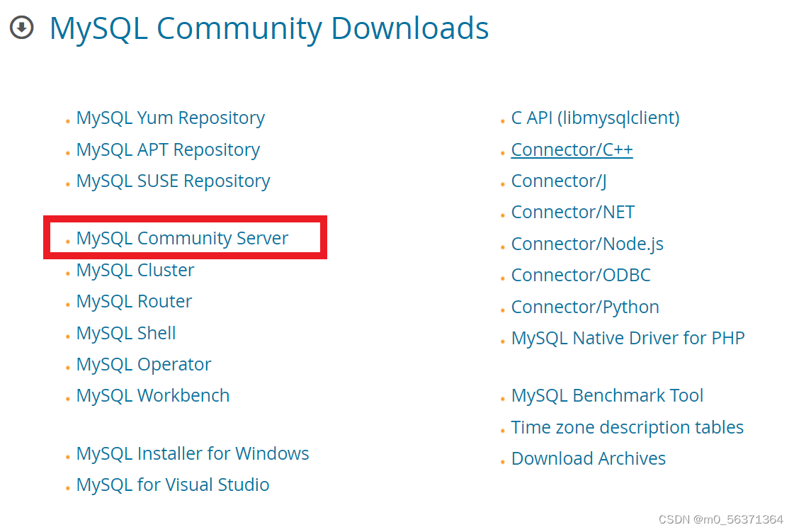Open the underlined Connector/C++ link
The image size is (794, 532).
[572, 150]
